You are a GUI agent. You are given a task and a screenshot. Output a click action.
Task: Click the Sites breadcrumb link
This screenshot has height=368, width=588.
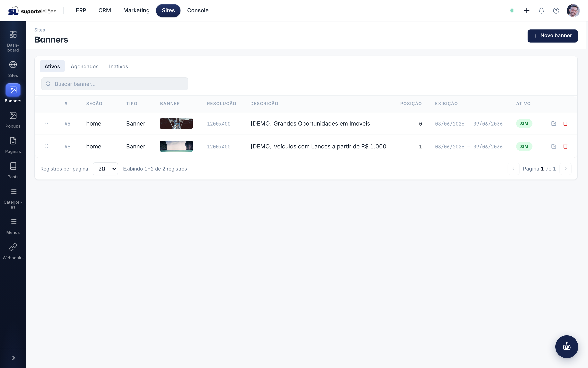40,30
